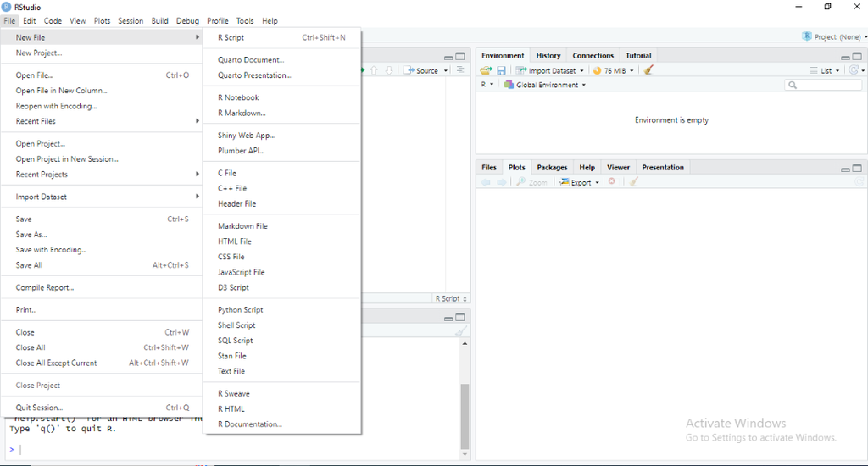Click the go to next section arrow

pyautogui.click(x=389, y=70)
